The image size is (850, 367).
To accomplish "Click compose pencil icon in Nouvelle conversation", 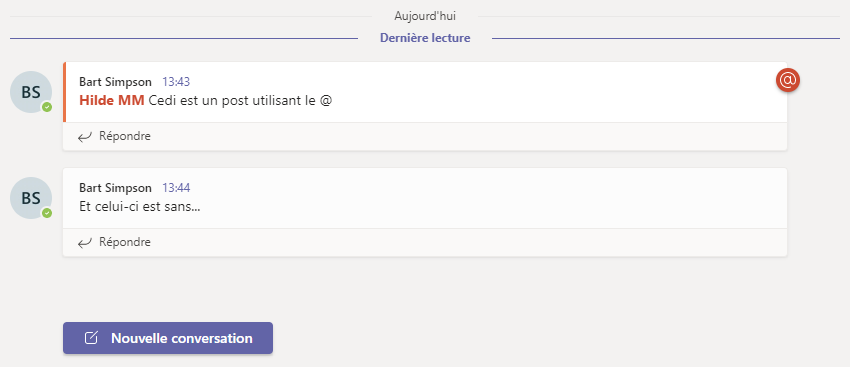I will click(x=92, y=338).
